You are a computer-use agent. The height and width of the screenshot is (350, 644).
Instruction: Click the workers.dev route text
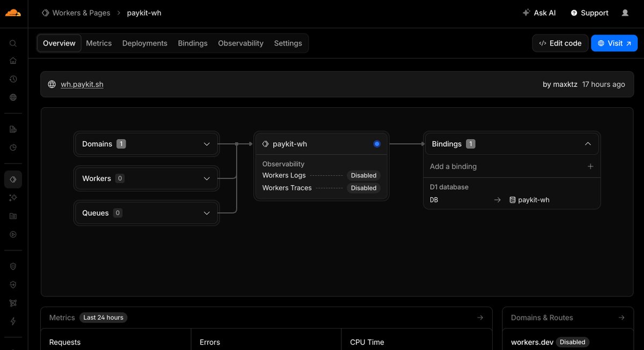[x=532, y=342]
